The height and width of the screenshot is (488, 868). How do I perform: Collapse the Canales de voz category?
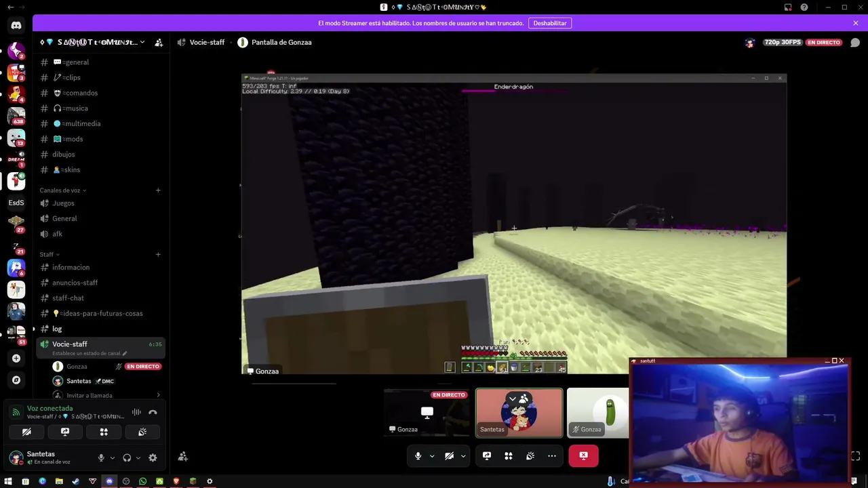coord(63,190)
